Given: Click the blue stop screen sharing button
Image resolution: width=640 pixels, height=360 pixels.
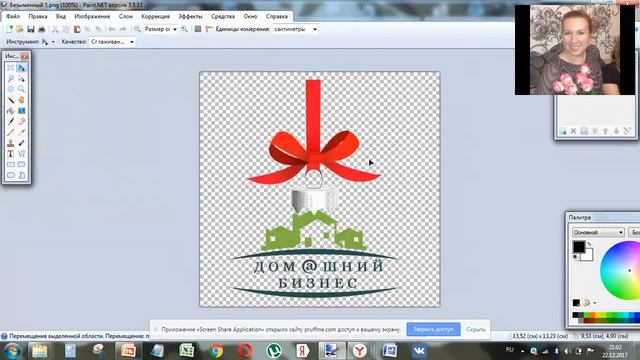Looking at the screenshot, I should click(x=433, y=329).
